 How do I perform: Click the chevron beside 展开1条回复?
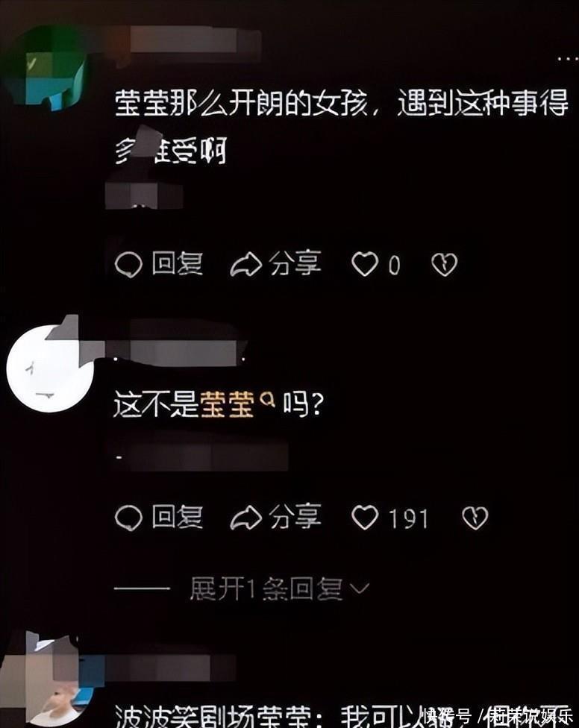coord(360,589)
